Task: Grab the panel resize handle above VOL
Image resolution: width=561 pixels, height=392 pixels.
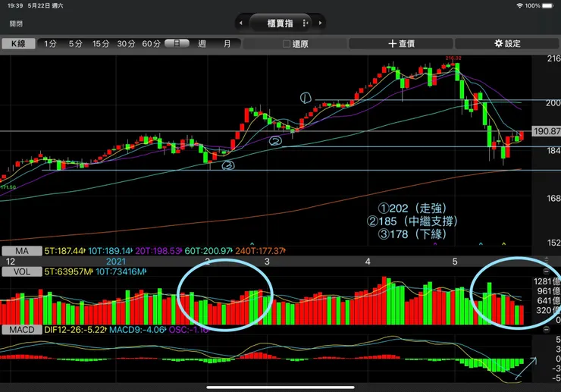Action: 546,259
